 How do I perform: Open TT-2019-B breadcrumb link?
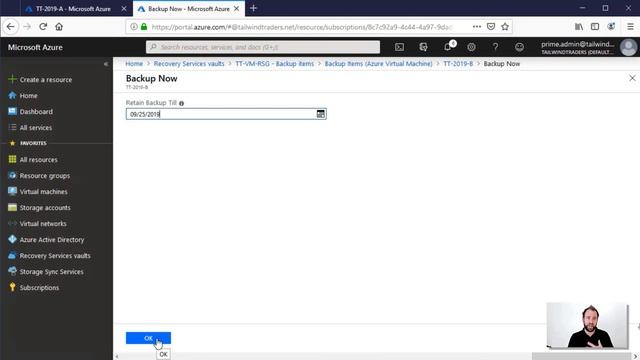pos(458,64)
